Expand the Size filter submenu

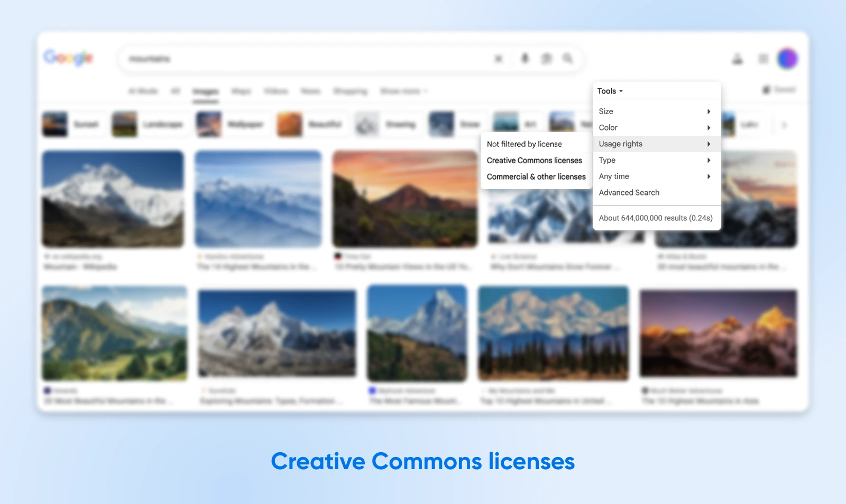[x=655, y=111]
